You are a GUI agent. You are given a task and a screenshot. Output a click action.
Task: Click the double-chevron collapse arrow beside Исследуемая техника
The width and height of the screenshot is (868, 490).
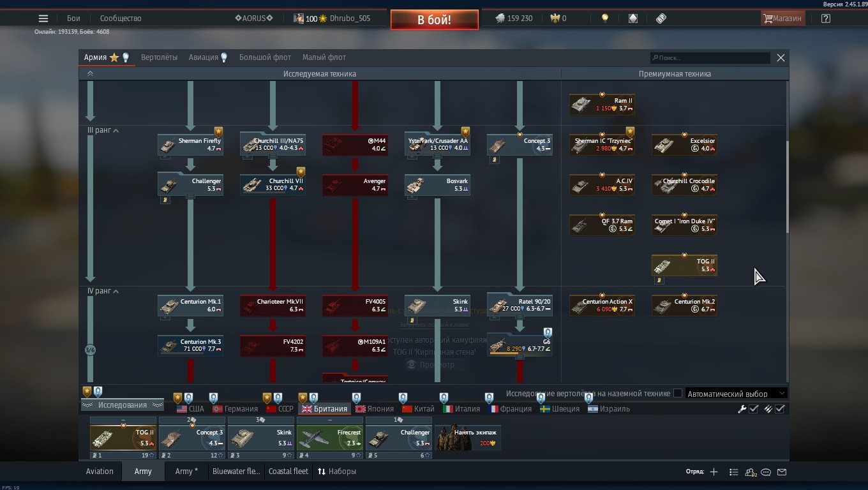[90, 74]
